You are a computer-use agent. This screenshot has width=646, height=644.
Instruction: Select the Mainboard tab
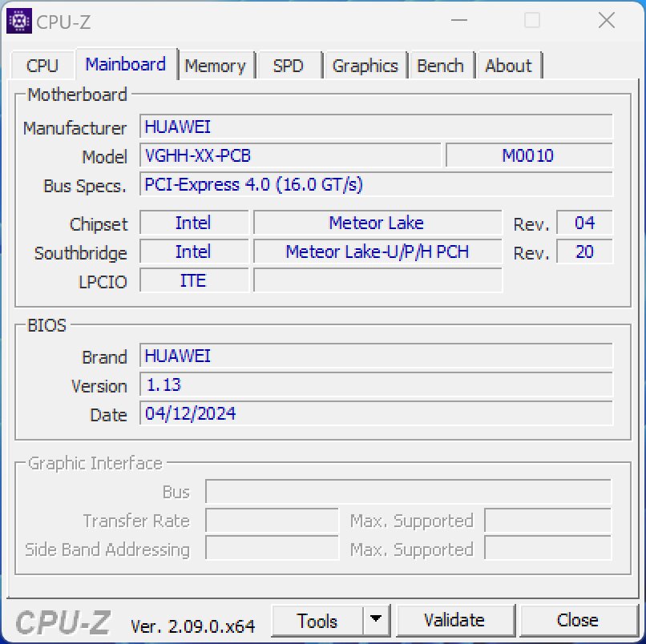pyautogui.click(x=126, y=64)
